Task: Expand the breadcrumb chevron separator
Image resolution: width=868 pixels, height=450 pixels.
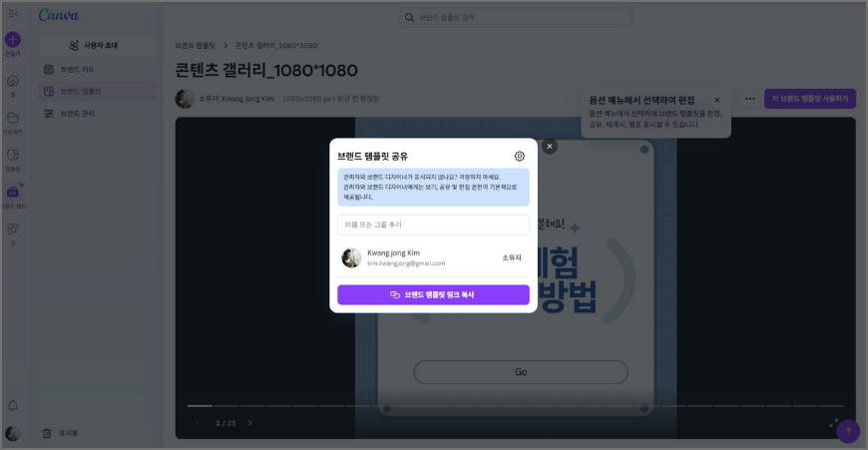Action: click(225, 45)
